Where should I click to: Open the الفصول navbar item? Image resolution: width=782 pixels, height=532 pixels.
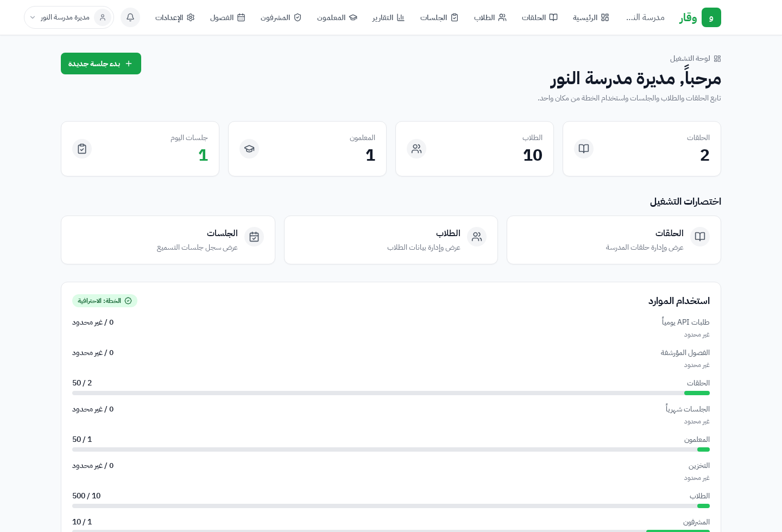[x=228, y=17]
